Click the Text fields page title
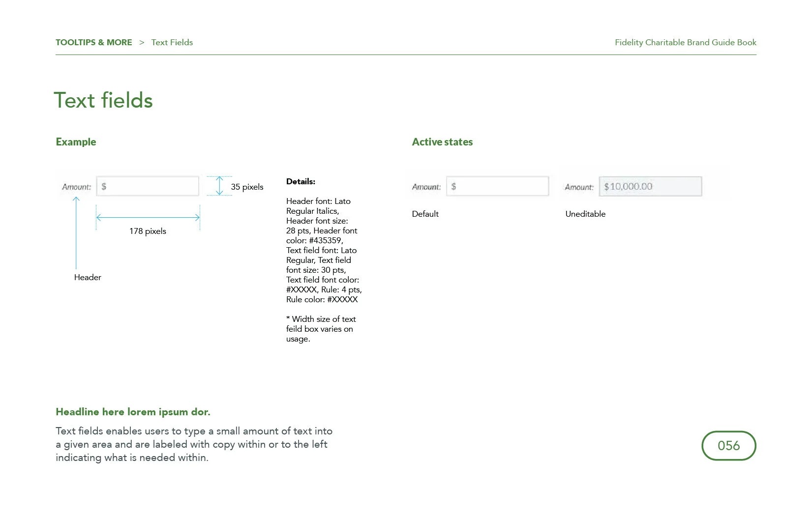 103,100
